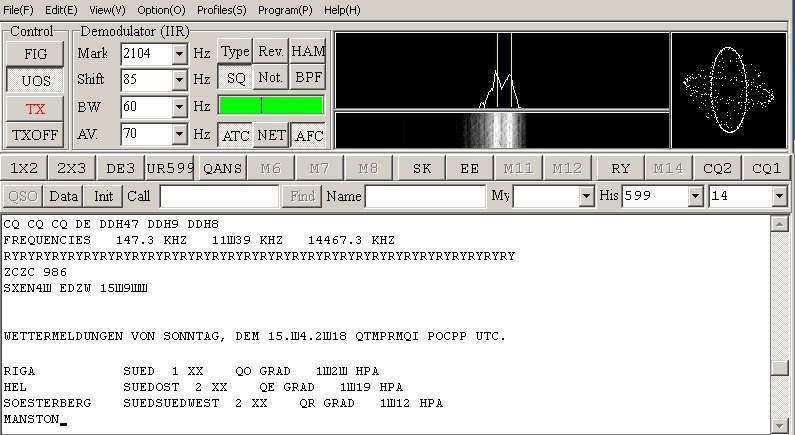Open the Profiles(S) menu
This screenshot has width=795, height=435.
222,10
